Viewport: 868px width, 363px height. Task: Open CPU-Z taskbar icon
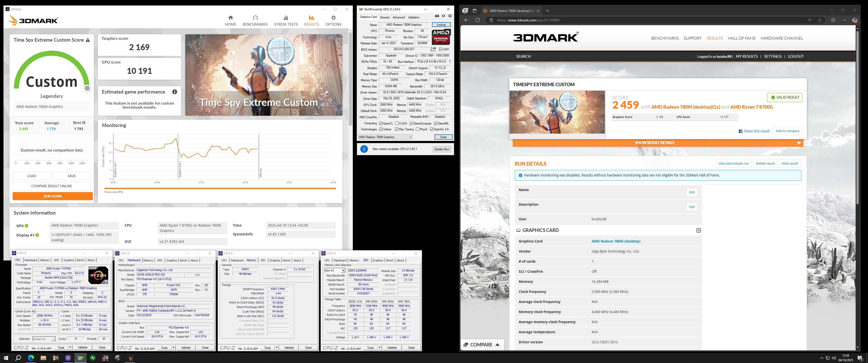click(x=68, y=358)
